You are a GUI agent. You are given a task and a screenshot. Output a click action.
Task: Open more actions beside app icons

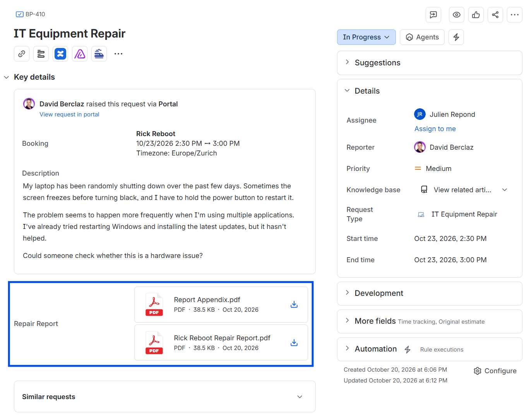(x=118, y=54)
